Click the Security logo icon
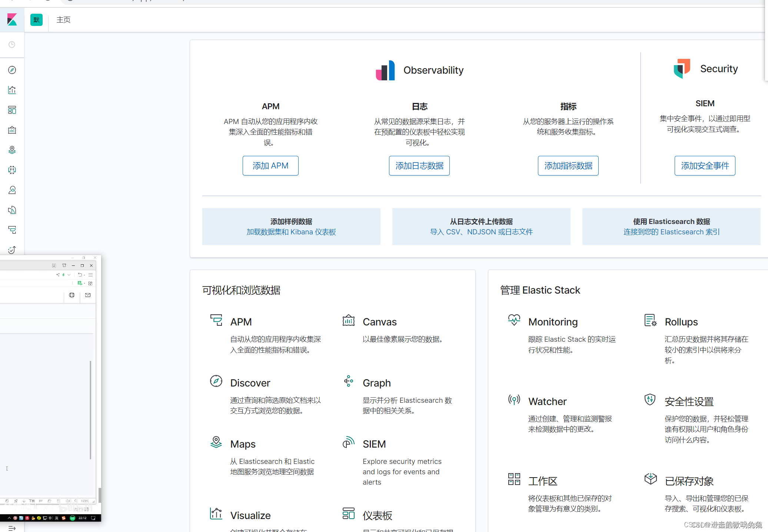The image size is (768, 532). click(682, 68)
